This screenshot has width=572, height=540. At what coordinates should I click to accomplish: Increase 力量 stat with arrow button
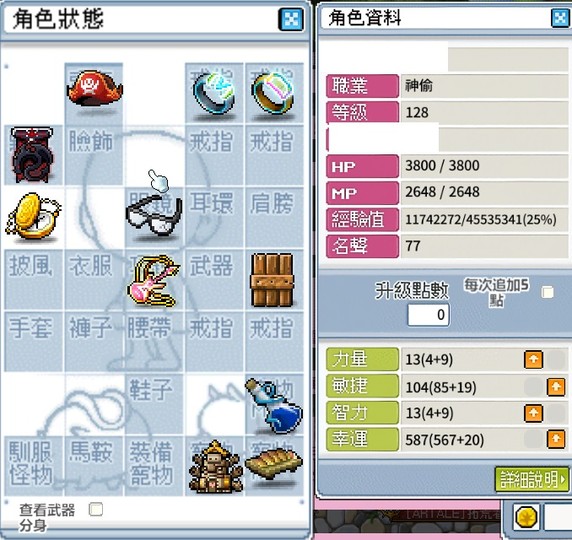point(533,359)
